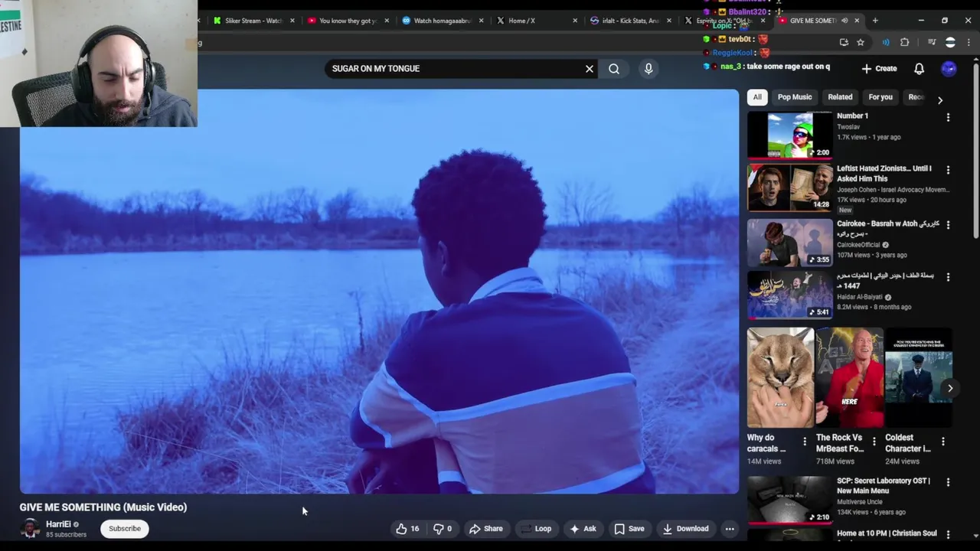Open the browser three-dot menu
The height and width of the screenshot is (551, 980).
pyautogui.click(x=969, y=43)
